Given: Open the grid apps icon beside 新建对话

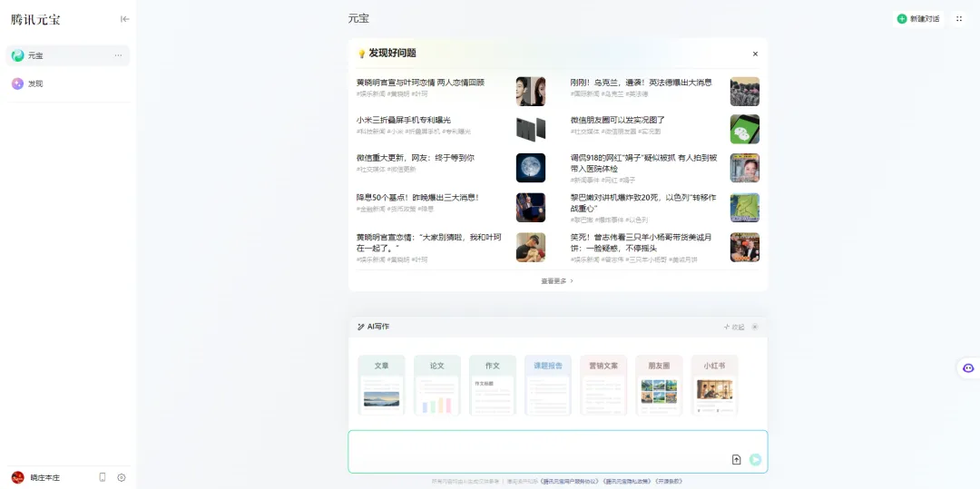Looking at the screenshot, I should [x=959, y=19].
